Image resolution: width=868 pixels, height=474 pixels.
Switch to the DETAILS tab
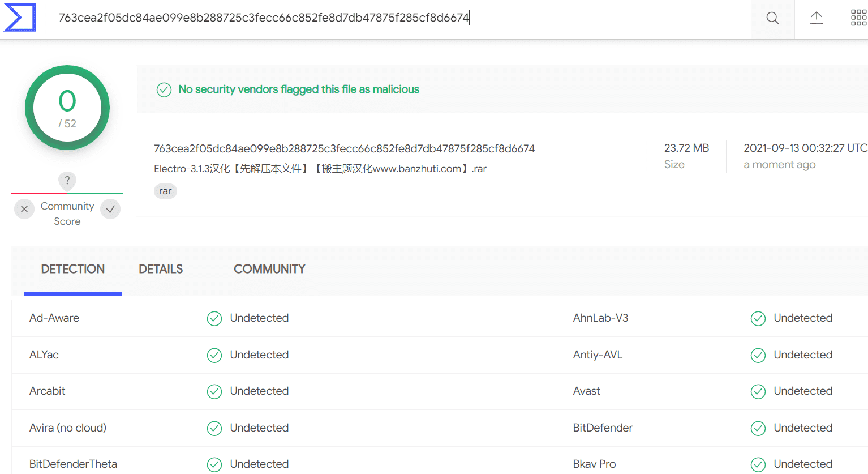tap(161, 269)
